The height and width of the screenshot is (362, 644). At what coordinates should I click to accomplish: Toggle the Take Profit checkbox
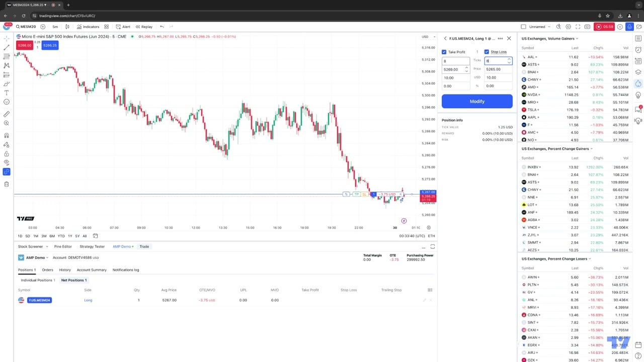444,52
